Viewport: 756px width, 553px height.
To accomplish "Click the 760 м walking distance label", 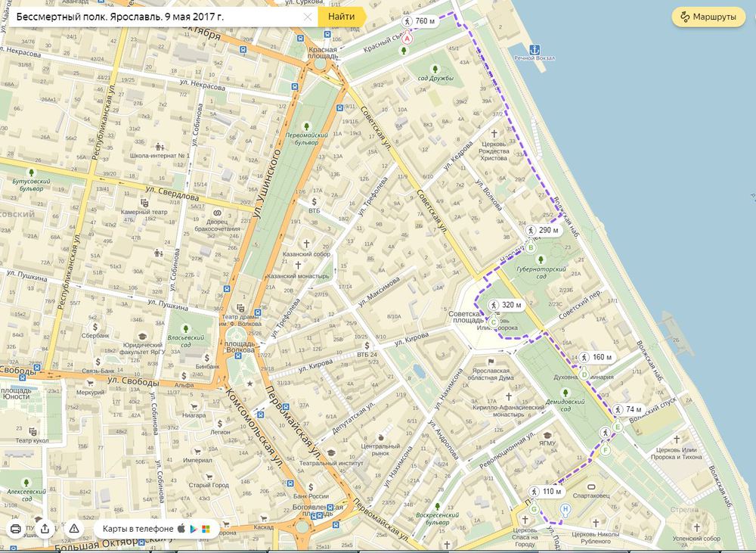I will coord(420,21).
